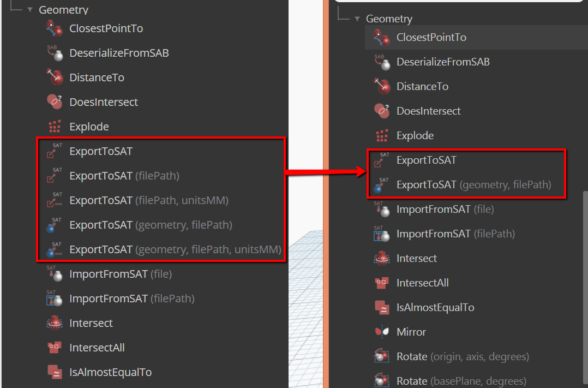Click the DeserializeFromSAB icon in left panel
588x388 pixels.
click(54, 53)
